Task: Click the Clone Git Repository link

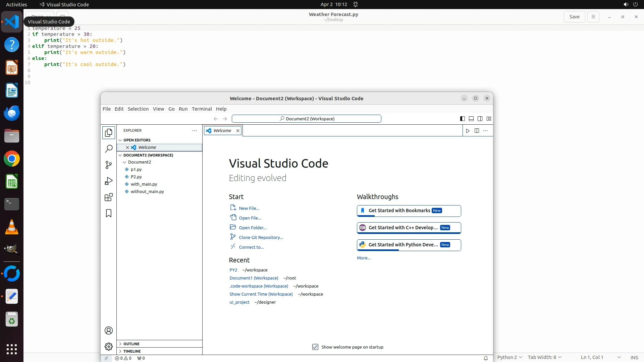Action: [x=261, y=237]
